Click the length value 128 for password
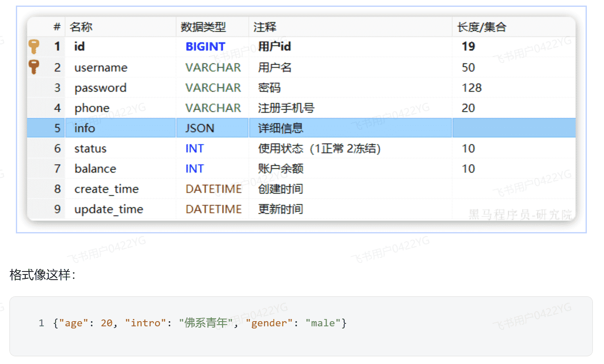The image size is (604, 364). click(x=472, y=88)
